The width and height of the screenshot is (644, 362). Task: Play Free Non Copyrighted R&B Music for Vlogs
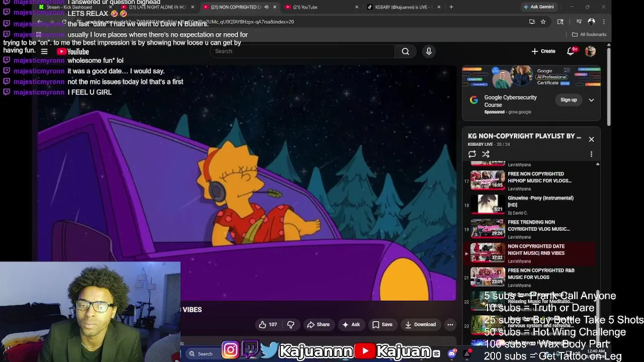point(488,277)
